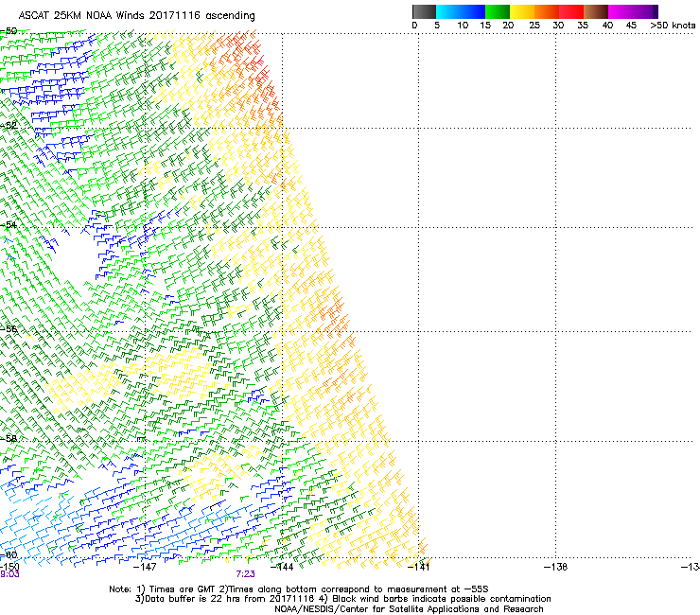Screen dimensions: 700x615
Task: Click the '40' label under the color scale
Action: [607, 26]
